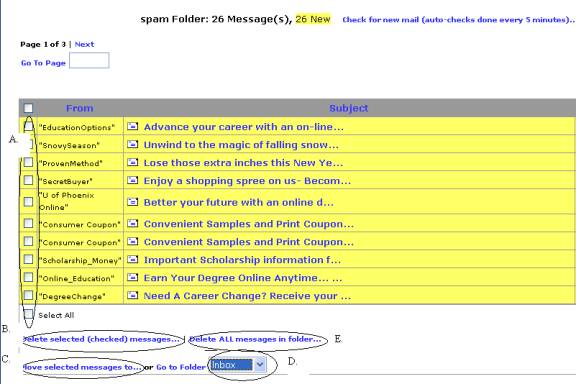Click the envelope icon for Earn Your Degree Online
This screenshot has width=576, height=384.
[x=133, y=277]
